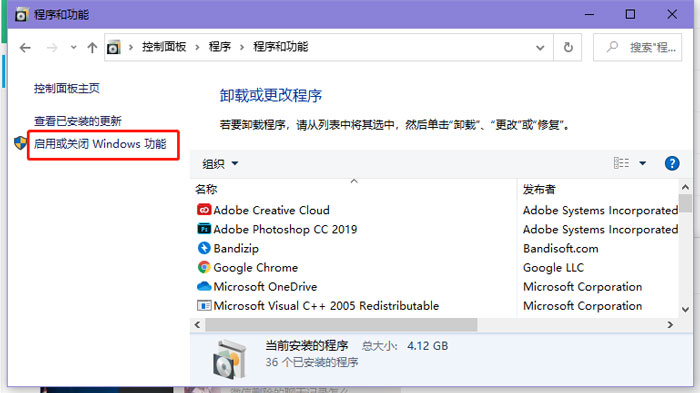The width and height of the screenshot is (700, 393).
Task: Open help with the question mark icon
Action: (672, 163)
